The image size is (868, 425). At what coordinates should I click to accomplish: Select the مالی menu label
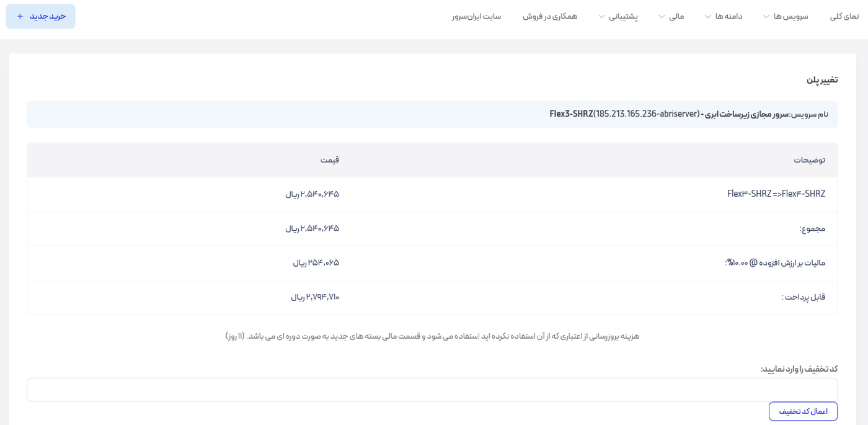(676, 16)
